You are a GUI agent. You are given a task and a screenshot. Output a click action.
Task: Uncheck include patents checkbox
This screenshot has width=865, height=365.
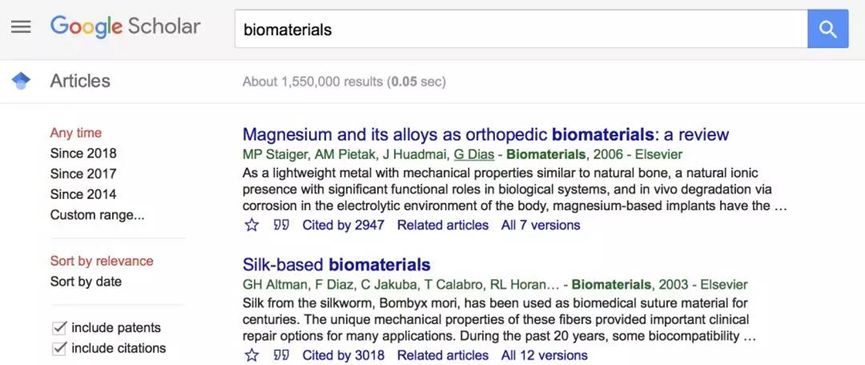tap(59, 328)
